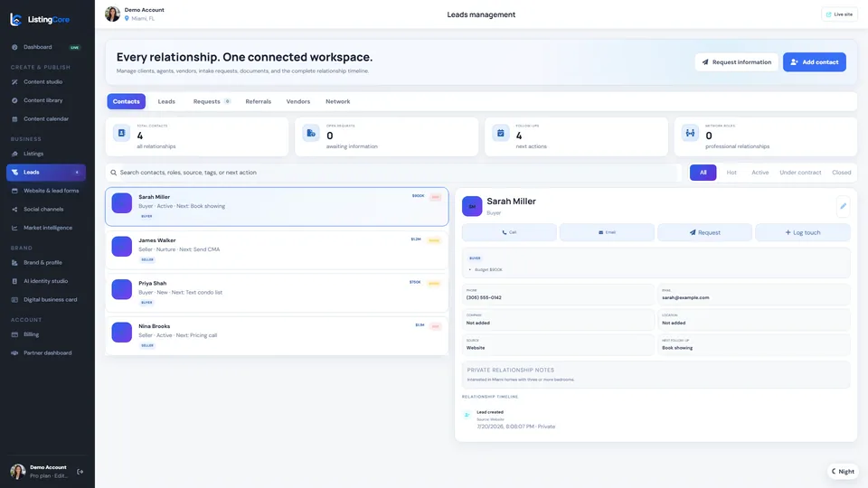Click the Network roles card icon
The image size is (868, 488).
pyautogui.click(x=690, y=133)
